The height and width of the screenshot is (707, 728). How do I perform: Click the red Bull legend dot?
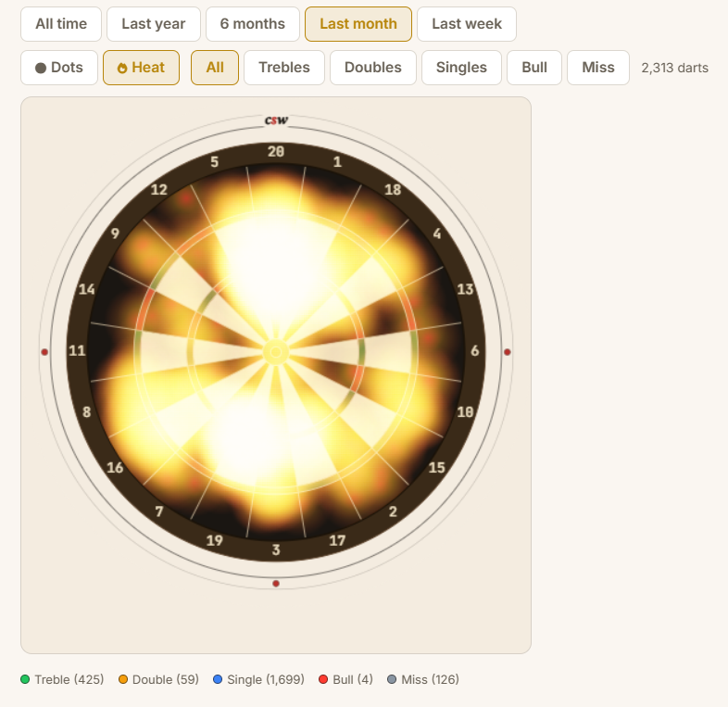pos(323,679)
